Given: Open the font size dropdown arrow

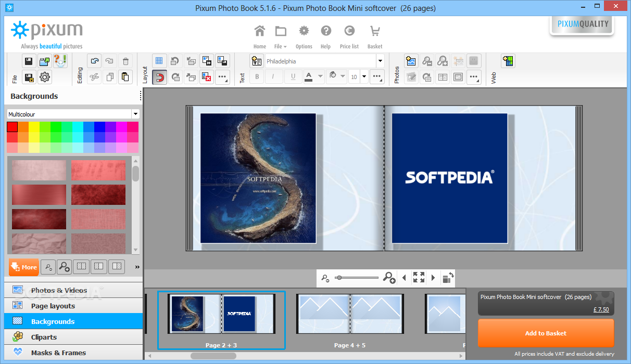Looking at the screenshot, I should (x=364, y=77).
